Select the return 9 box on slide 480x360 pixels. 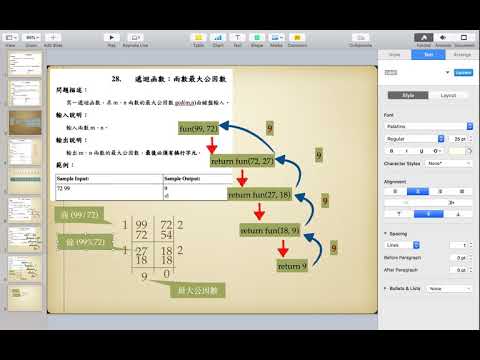(x=292, y=266)
